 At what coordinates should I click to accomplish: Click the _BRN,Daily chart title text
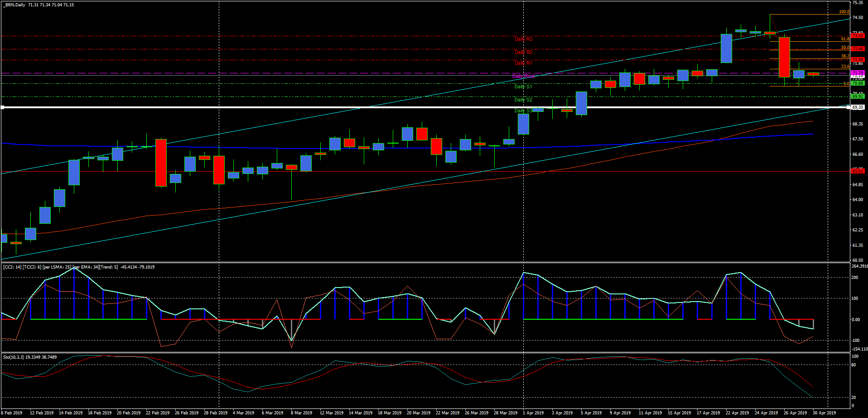pos(14,5)
